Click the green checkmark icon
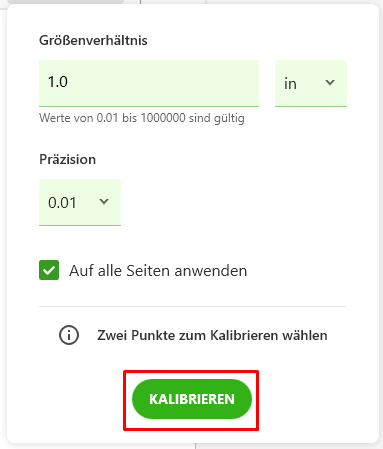The image size is (383, 449). (x=49, y=270)
